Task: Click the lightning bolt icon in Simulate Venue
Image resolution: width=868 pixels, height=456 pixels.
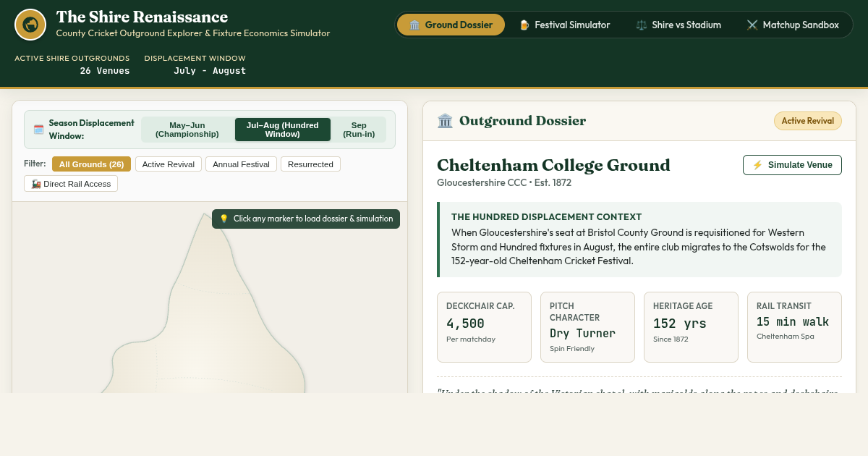Action: coord(757,165)
